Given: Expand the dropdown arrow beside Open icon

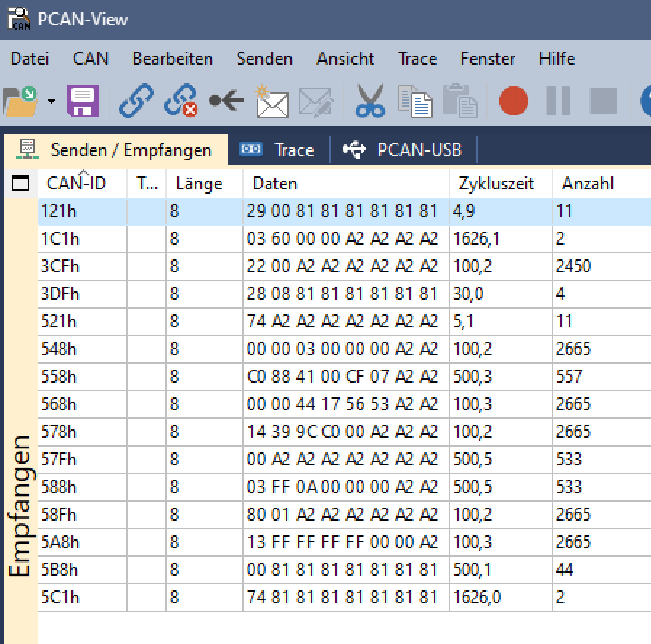Looking at the screenshot, I should coord(51,101).
